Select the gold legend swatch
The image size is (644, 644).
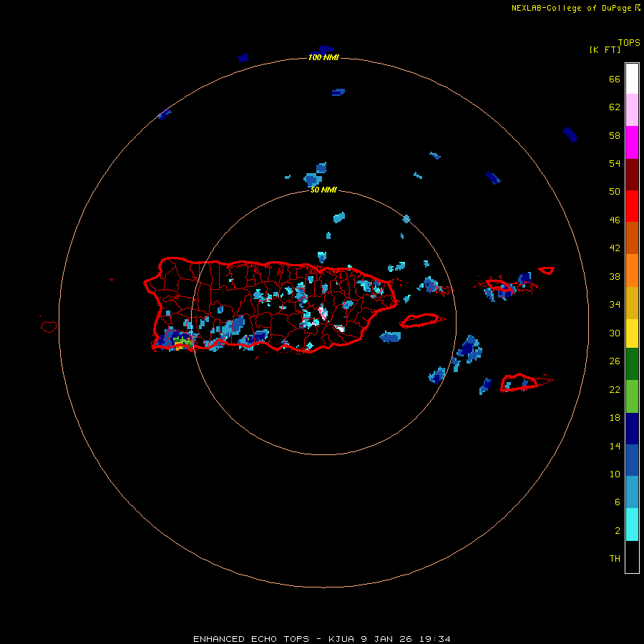632,303
